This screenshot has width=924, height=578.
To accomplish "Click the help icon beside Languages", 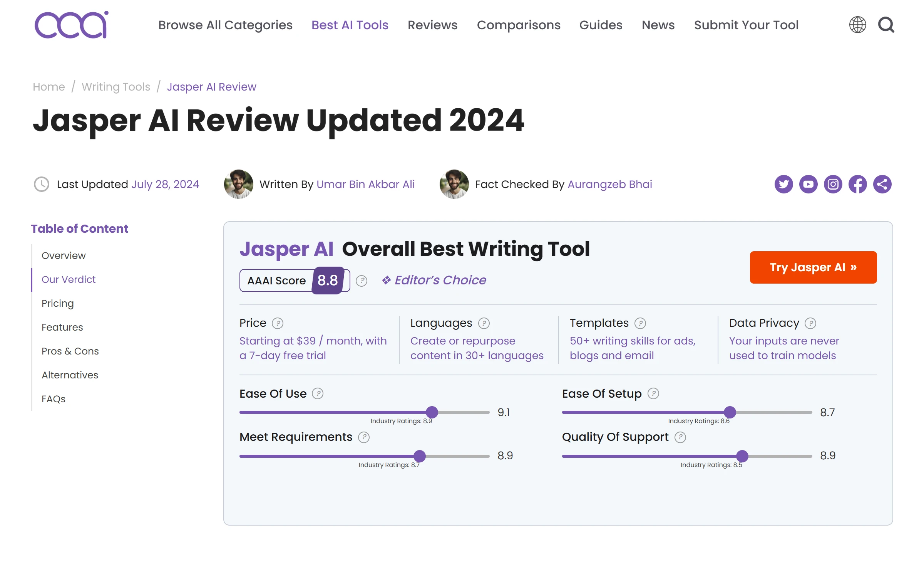I will [484, 323].
